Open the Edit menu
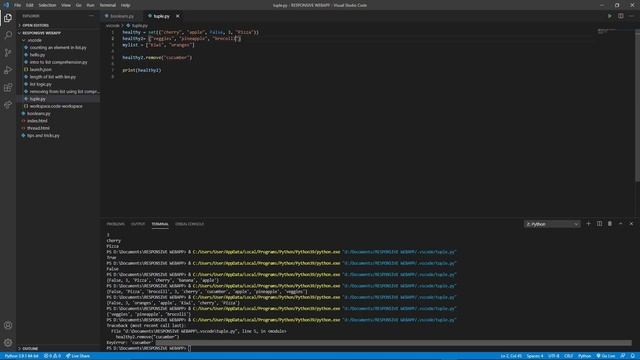Screen dimensions: 640x360 tap(29, 5)
